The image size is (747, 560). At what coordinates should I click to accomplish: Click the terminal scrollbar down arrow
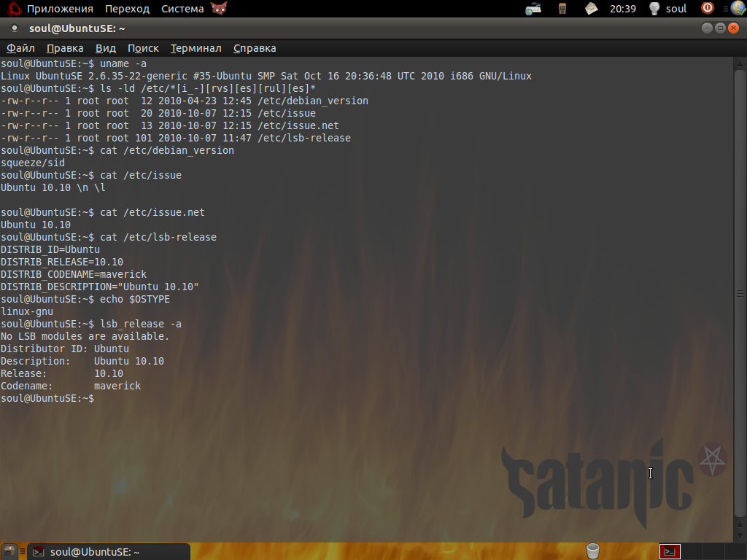(x=740, y=536)
